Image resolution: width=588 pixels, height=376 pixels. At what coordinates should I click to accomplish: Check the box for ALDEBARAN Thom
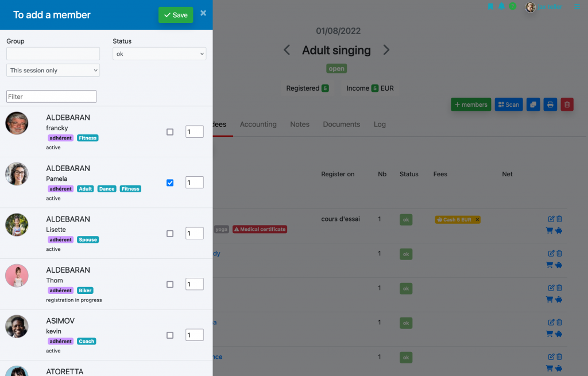coord(170,285)
